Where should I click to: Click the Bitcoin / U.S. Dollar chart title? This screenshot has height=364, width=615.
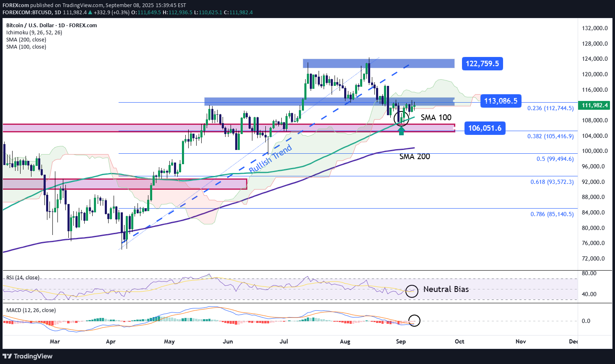[x=52, y=25]
